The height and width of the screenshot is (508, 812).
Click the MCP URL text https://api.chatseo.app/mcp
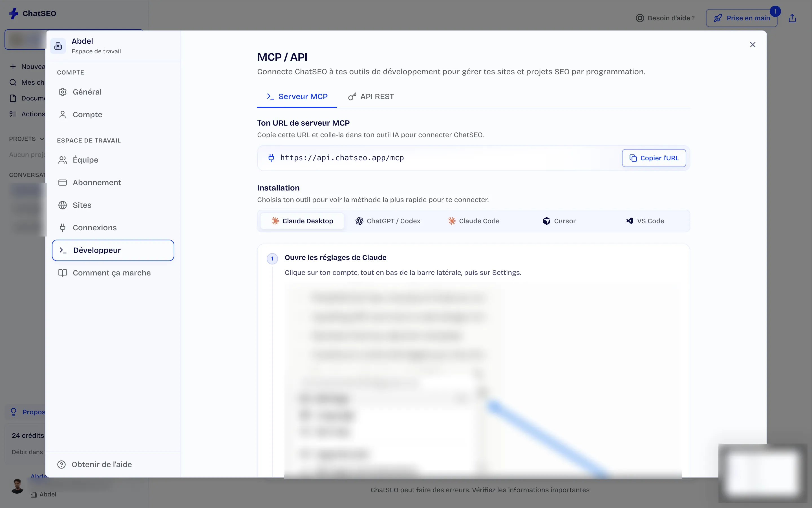pos(342,158)
